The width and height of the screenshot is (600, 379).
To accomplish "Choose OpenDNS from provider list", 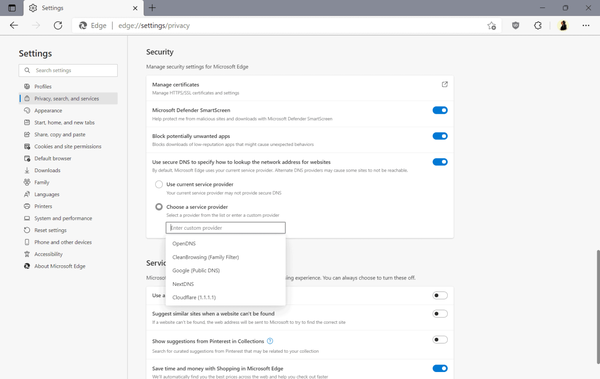I will (225, 243).
